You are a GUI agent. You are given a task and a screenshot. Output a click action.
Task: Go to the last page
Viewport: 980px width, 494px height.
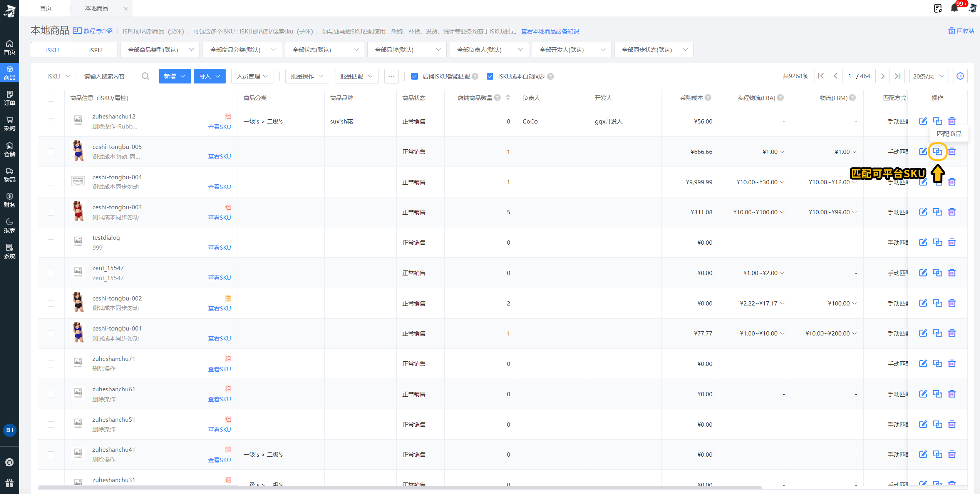(897, 76)
